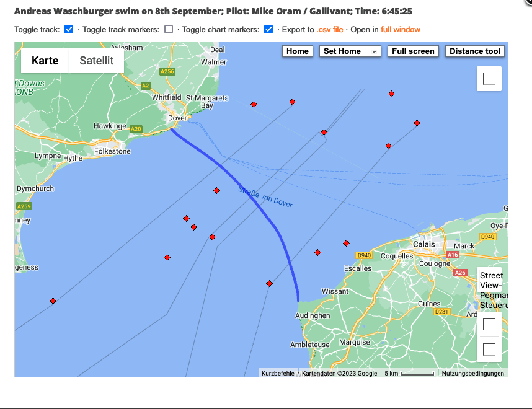Screen dimensions: 532x409
Task: Click the red marker nearest Calais
Action: (x=346, y=244)
